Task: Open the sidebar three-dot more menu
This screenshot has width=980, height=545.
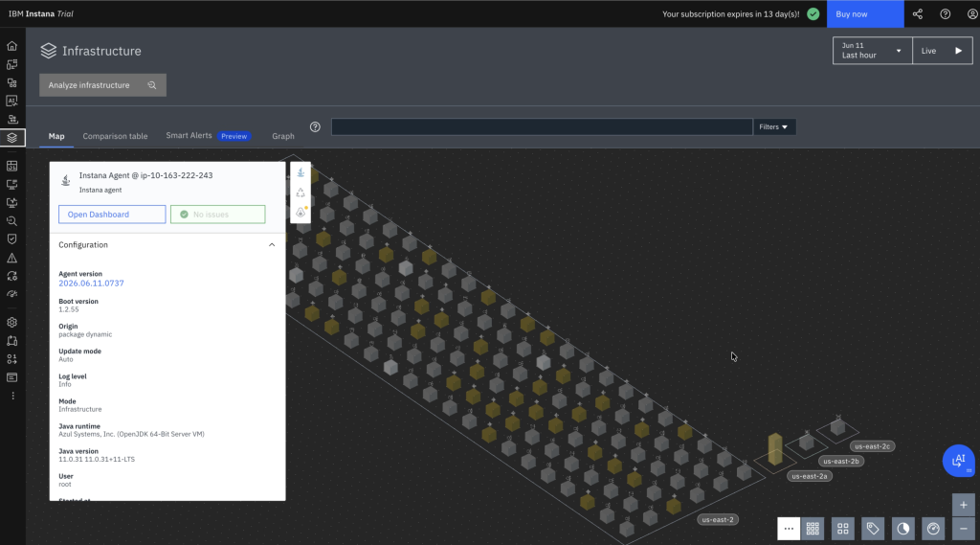Action: coord(12,396)
